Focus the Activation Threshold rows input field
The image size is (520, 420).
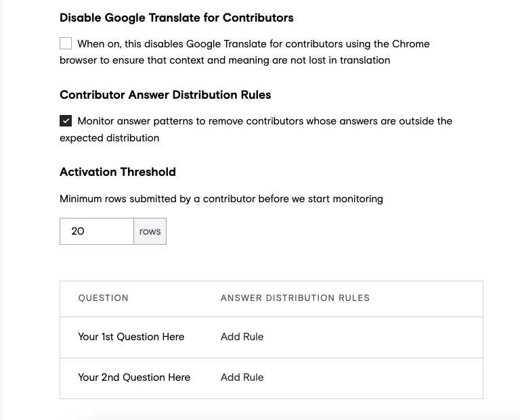(97, 231)
